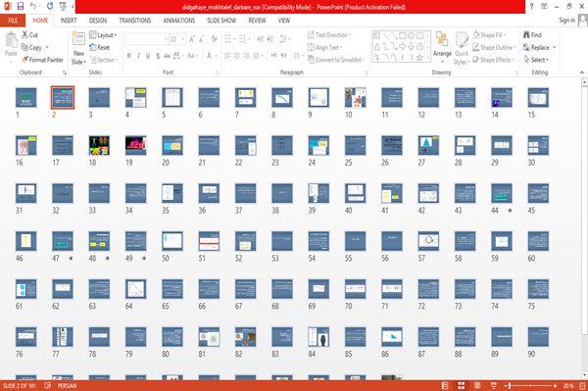This screenshot has height=391, width=588.
Task: Switch to REVIEW tab
Action: 257,21
